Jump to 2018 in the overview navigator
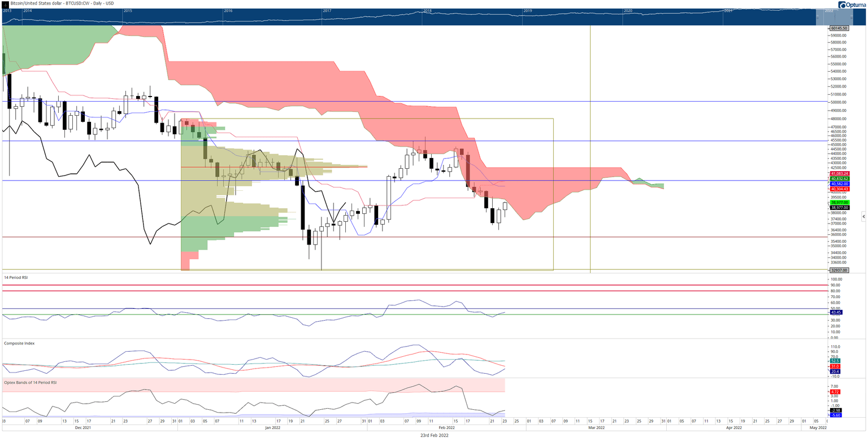This screenshot has height=442, width=868. pyautogui.click(x=427, y=11)
